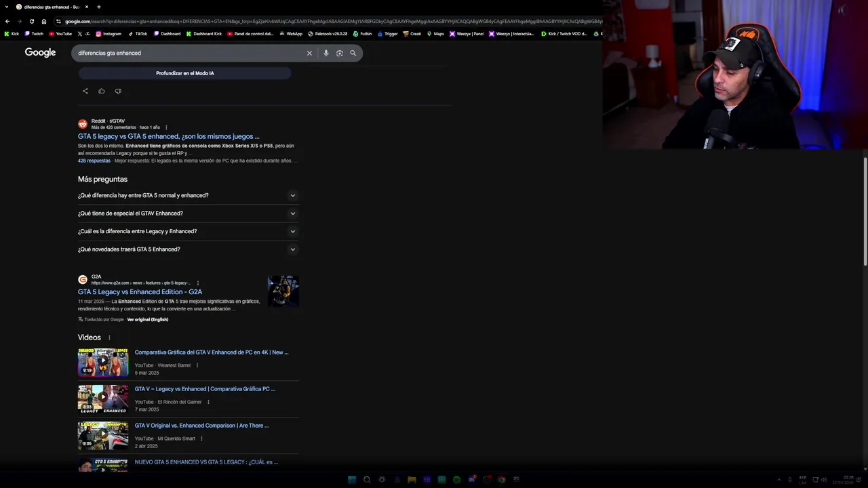Open the Kick / Twitch VOD bookmark
This screenshot has height=488, width=868.
click(564, 34)
